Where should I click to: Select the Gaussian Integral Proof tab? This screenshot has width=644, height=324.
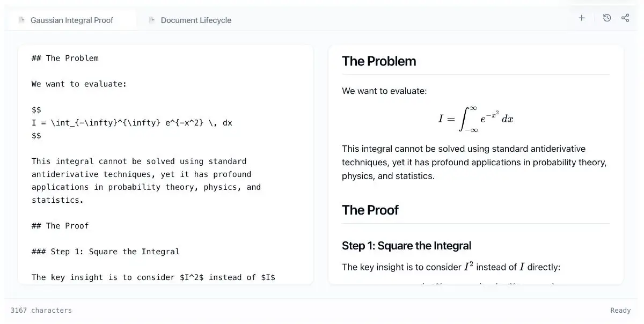(x=72, y=20)
